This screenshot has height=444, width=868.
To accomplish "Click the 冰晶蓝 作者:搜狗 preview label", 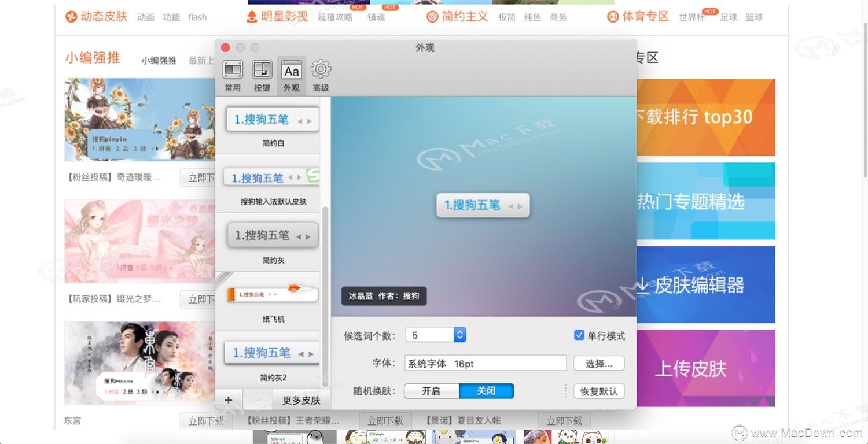I will [x=384, y=296].
